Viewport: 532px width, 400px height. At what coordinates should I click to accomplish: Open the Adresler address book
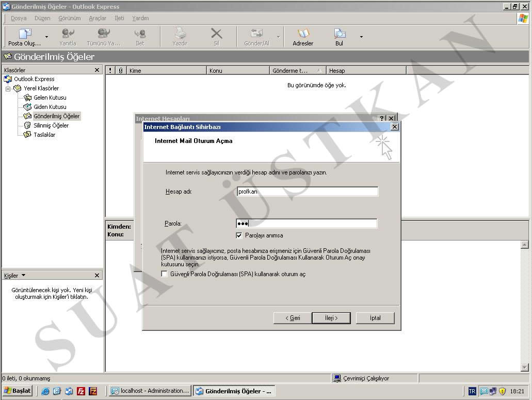[x=303, y=37]
